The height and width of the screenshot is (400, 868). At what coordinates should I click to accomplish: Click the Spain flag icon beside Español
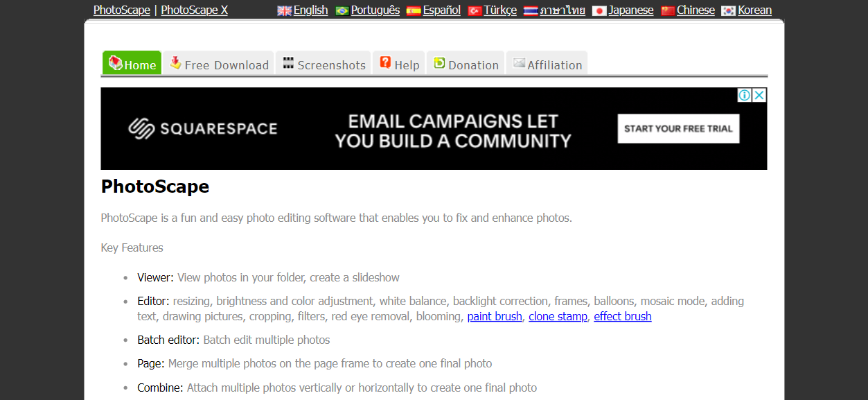414,10
